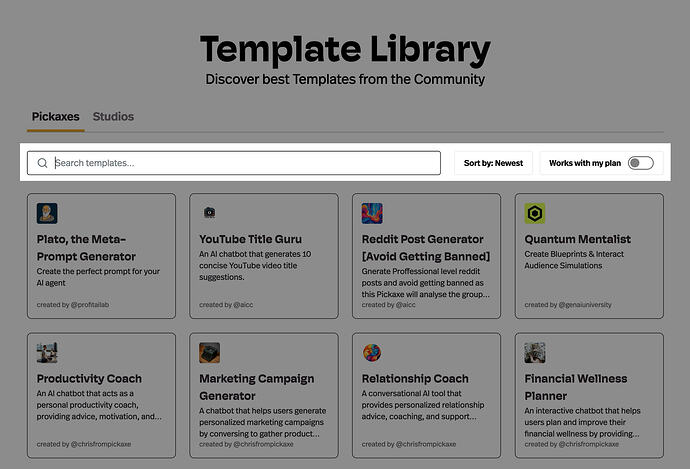Click the search magnifier icon
Viewport: 690px width, 469px height.
pyautogui.click(x=42, y=163)
